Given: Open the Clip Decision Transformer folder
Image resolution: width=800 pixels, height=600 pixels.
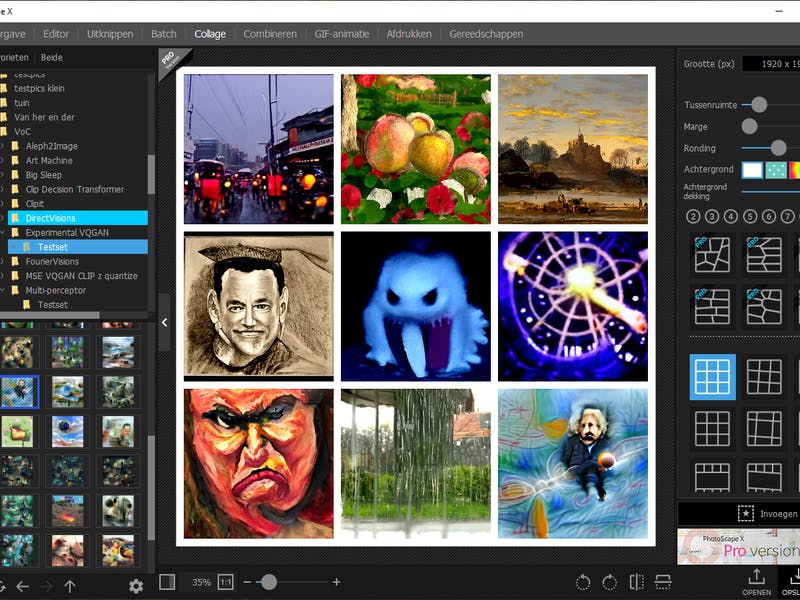Looking at the screenshot, I should [x=74, y=189].
